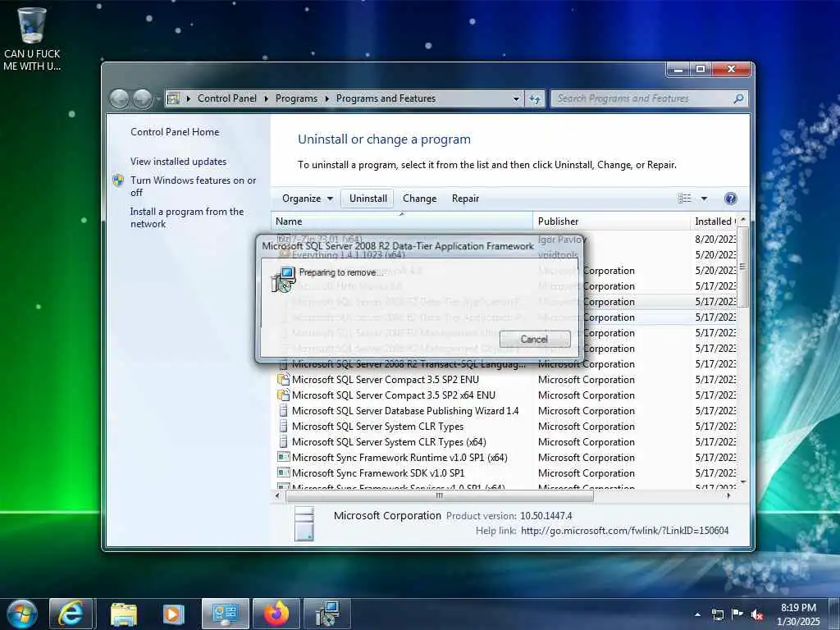Sort by the Publisher column header
This screenshot has width=840, height=630.
pos(611,221)
